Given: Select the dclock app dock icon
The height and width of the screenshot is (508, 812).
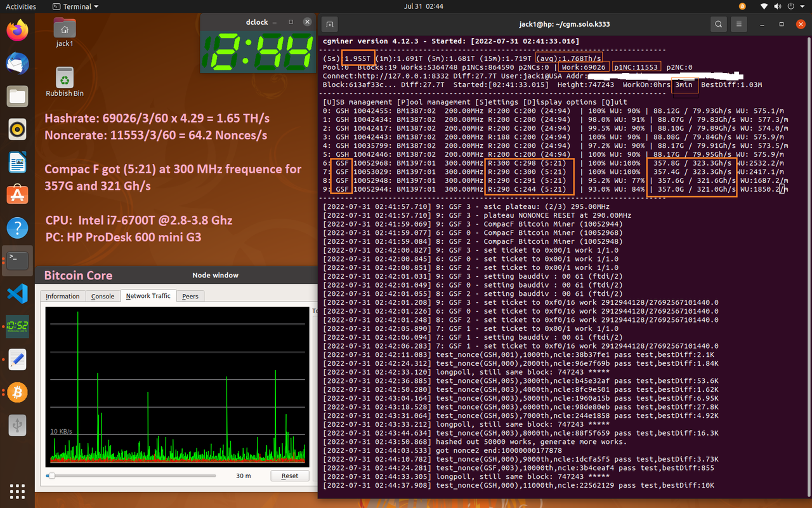Looking at the screenshot, I should coord(17,326).
